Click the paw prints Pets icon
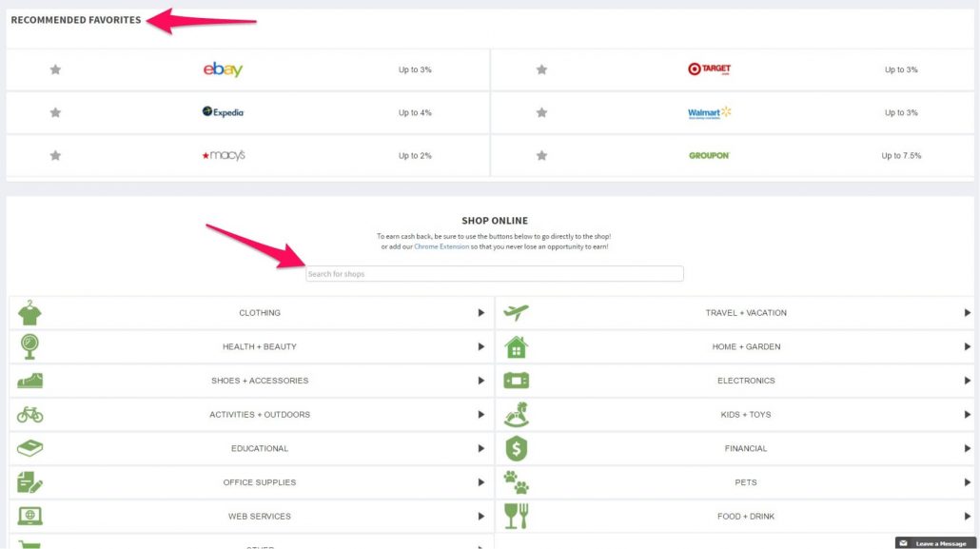Screen dimensions: 980x549 tap(516, 482)
